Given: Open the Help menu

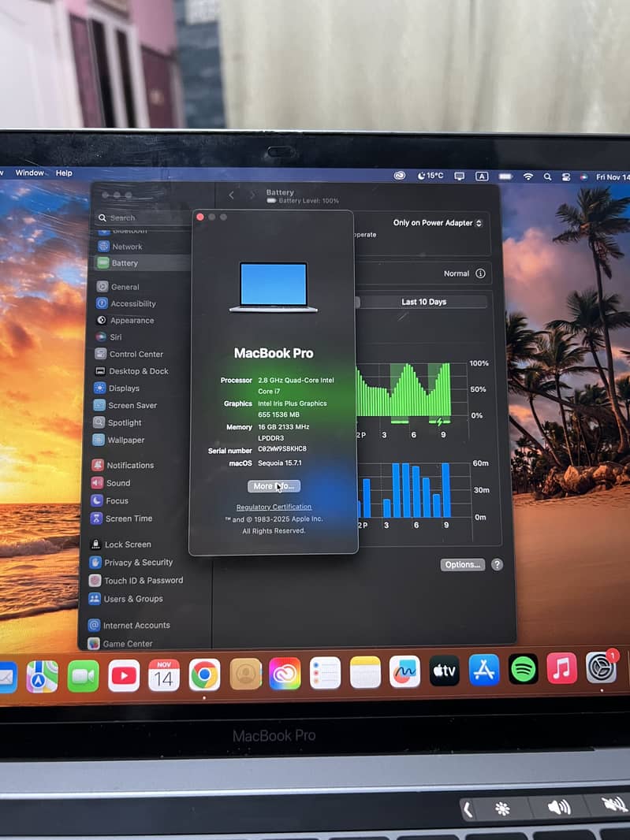Looking at the screenshot, I should (x=64, y=173).
